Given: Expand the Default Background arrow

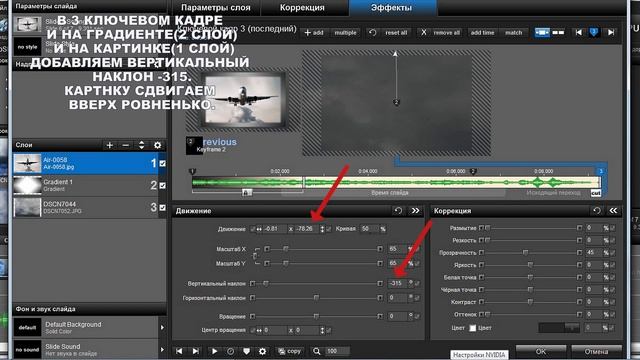Looking at the screenshot, I should [162, 327].
